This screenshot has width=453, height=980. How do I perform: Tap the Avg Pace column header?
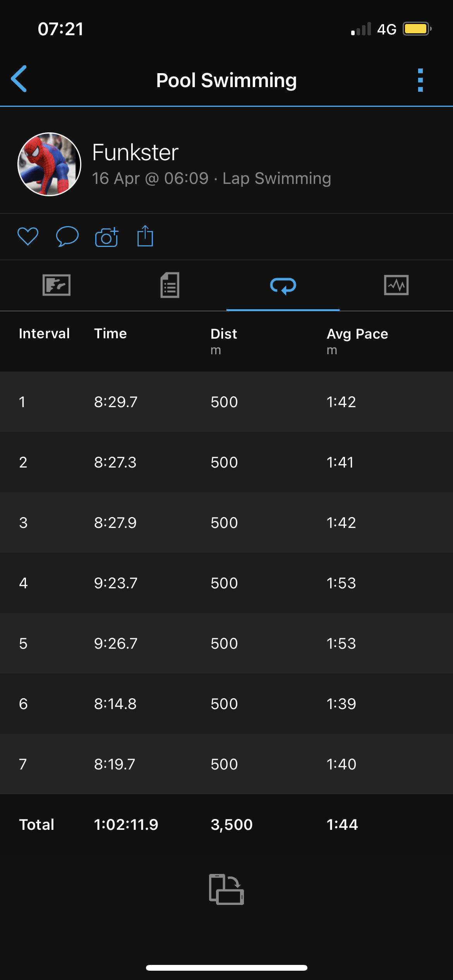pos(357,334)
